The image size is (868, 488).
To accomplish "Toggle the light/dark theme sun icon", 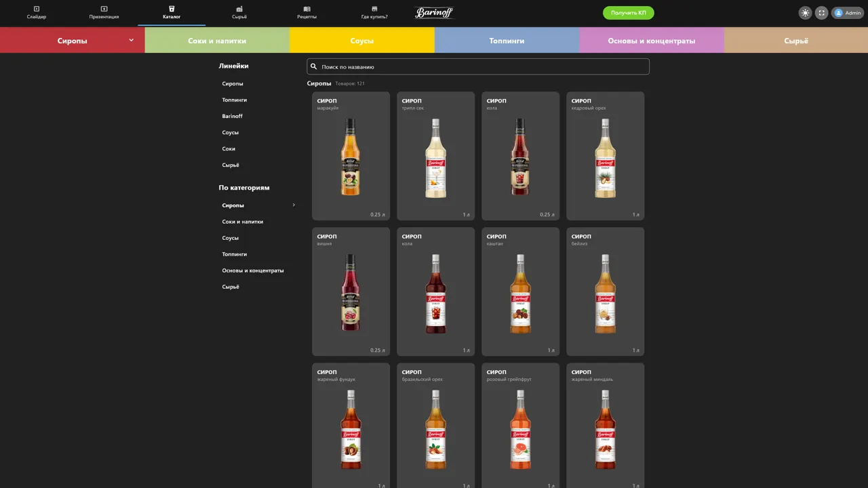I will (x=805, y=13).
